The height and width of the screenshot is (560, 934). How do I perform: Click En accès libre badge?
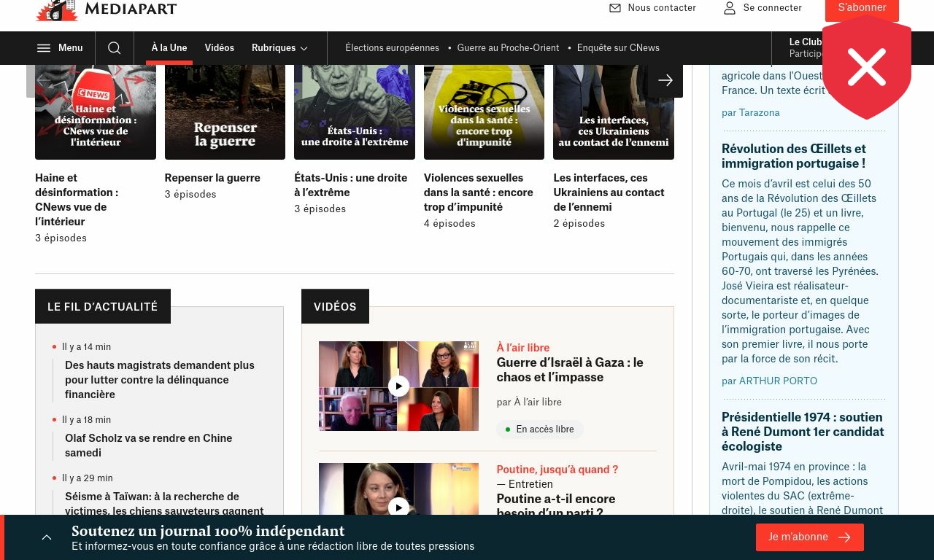[540, 429]
